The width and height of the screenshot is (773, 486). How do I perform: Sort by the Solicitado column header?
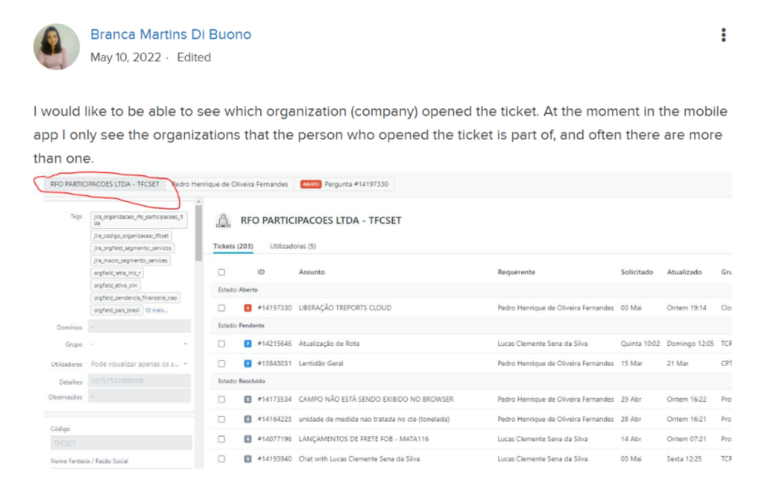pyautogui.click(x=636, y=272)
